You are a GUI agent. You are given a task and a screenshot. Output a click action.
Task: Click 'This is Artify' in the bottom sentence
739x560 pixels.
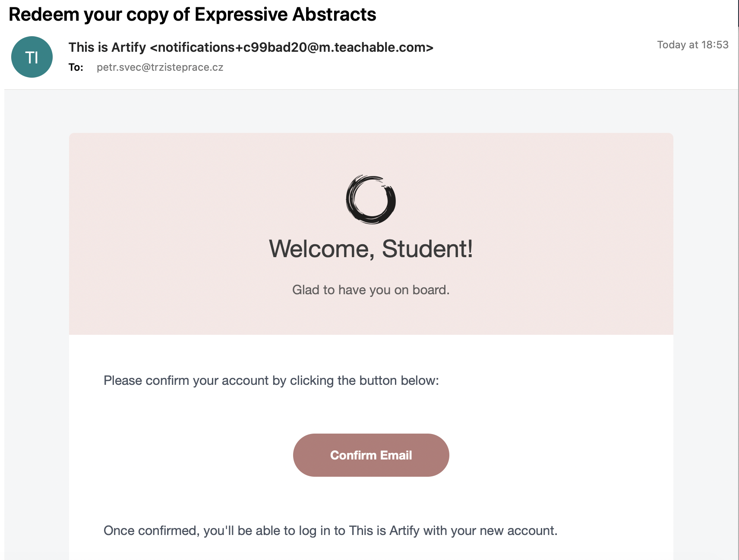[x=384, y=531]
